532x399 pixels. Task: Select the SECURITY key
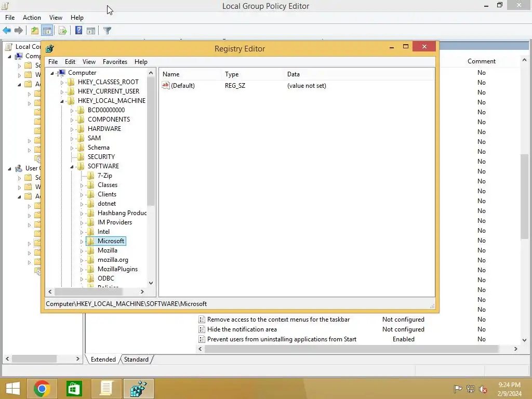[101, 157]
